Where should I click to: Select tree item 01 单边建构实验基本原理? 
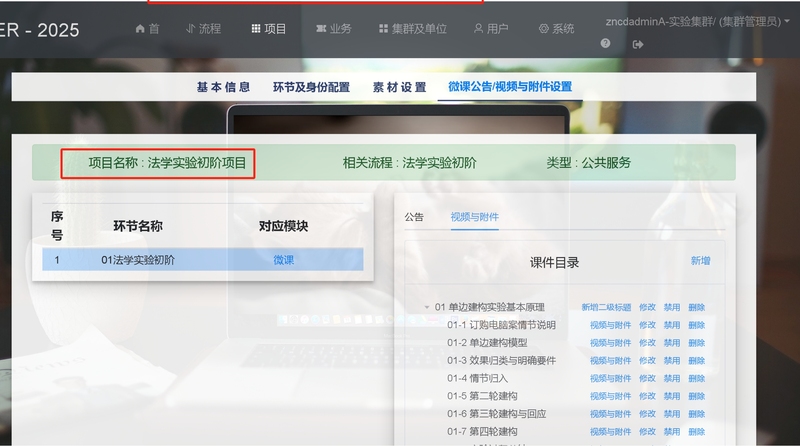point(490,307)
